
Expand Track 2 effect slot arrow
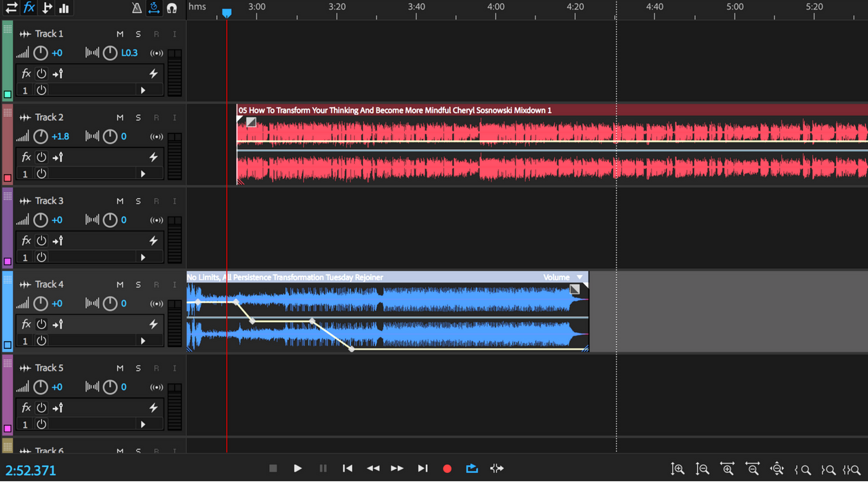click(142, 174)
